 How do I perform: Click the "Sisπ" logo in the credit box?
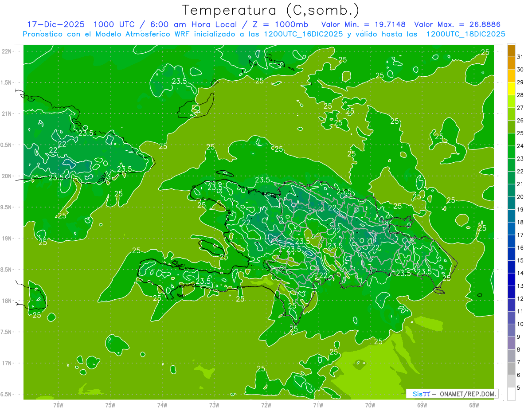point(421,394)
